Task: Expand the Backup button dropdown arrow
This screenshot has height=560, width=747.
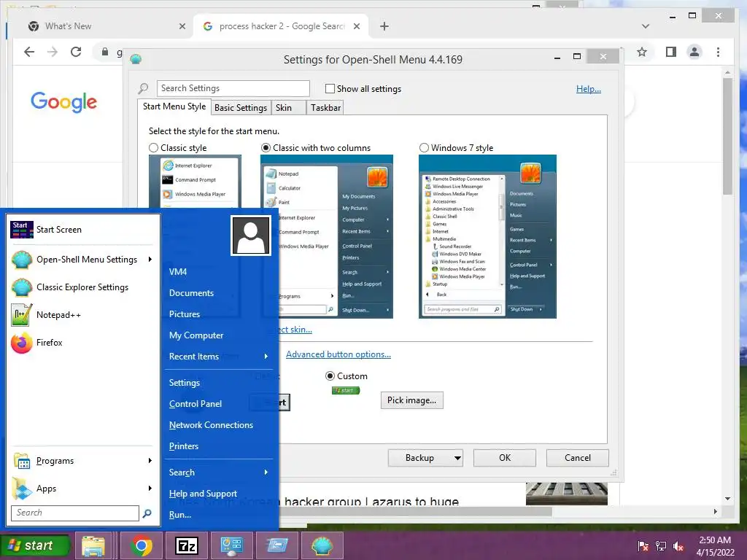Action: 457,458
